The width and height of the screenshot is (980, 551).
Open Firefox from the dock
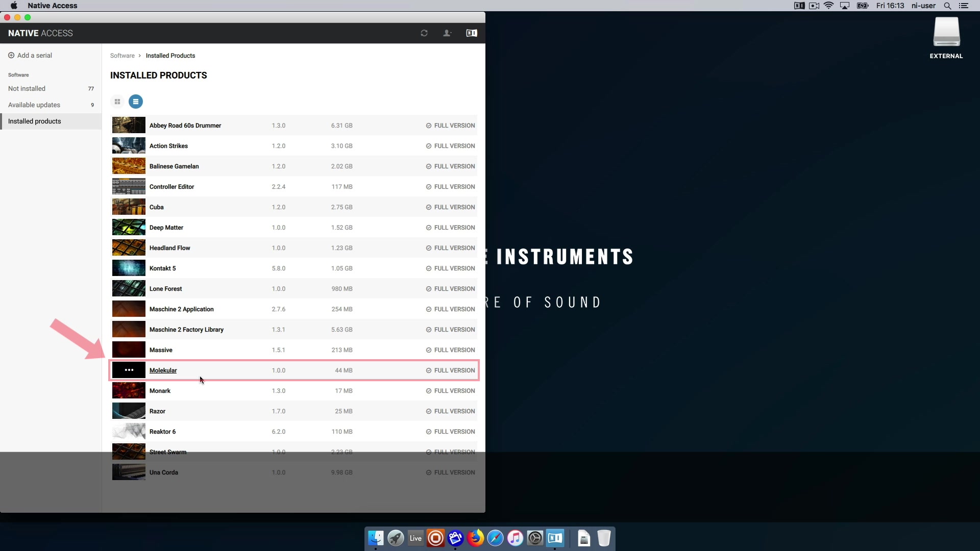475,538
